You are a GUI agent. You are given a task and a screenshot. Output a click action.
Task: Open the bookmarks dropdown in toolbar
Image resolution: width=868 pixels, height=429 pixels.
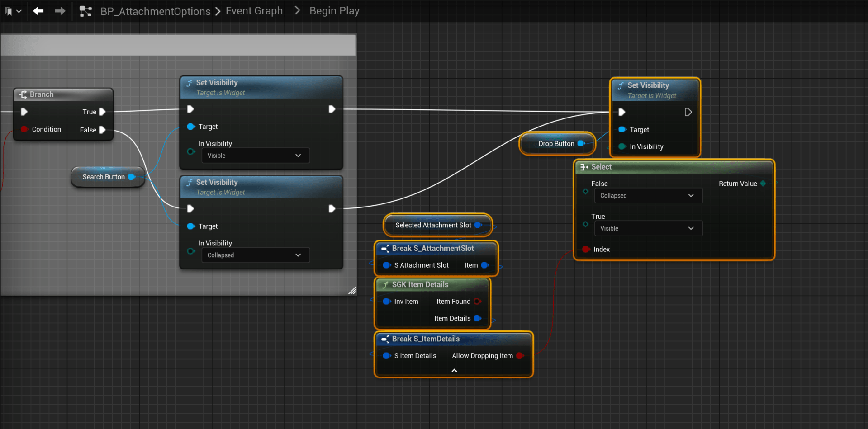13,11
